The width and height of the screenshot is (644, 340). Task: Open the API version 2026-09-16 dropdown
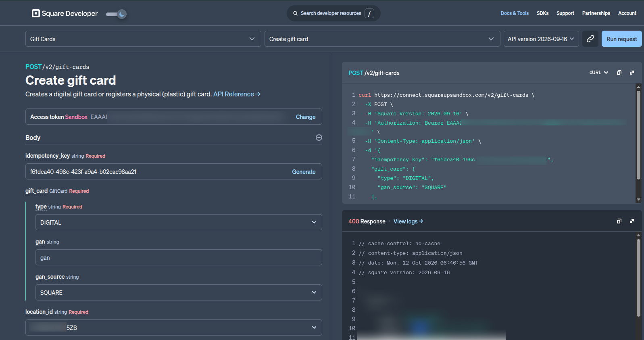pos(541,39)
